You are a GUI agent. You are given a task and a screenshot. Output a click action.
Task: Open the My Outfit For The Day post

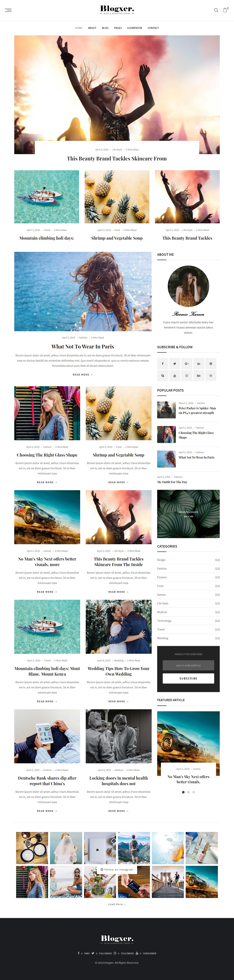tap(172, 482)
